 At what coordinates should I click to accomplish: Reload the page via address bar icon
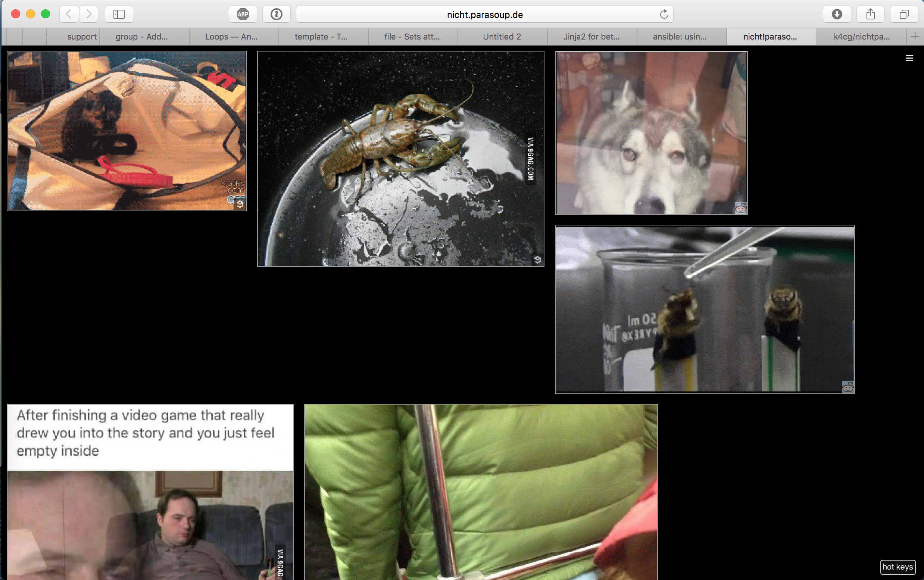pyautogui.click(x=664, y=15)
